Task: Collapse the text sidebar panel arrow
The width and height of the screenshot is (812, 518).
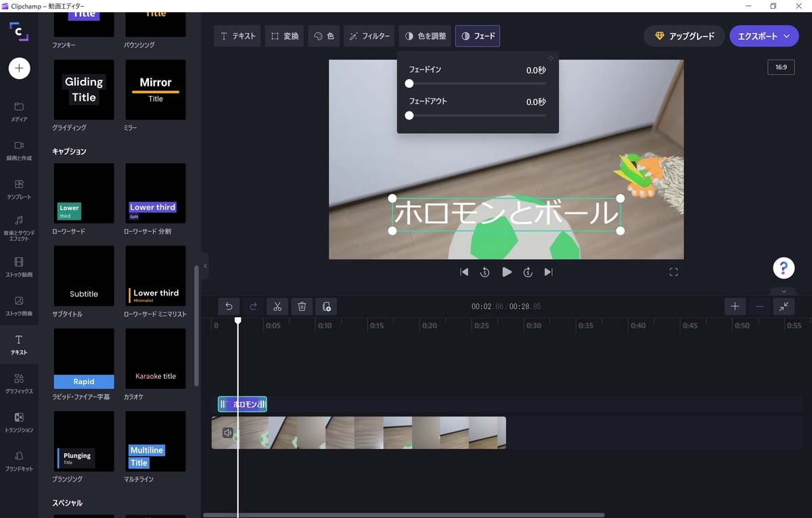Action: coord(205,266)
